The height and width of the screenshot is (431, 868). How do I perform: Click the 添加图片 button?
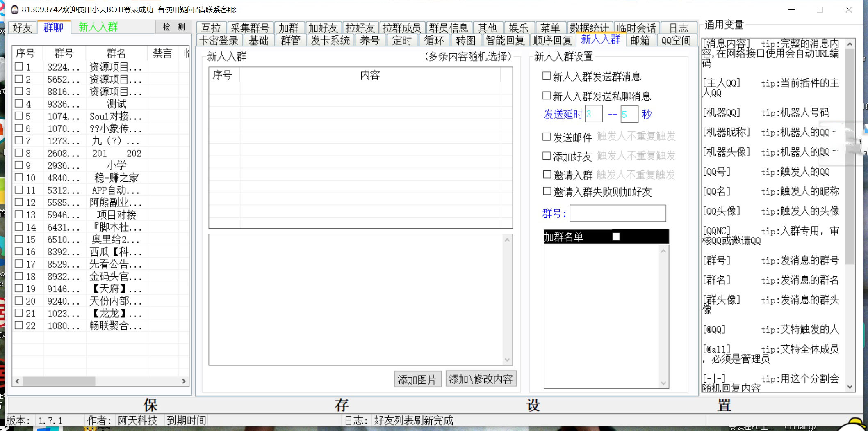417,379
